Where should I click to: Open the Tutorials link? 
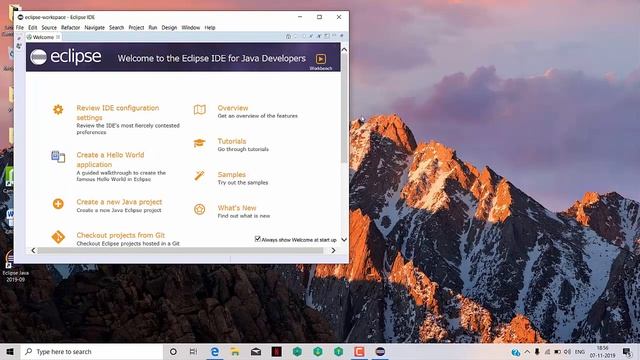pyautogui.click(x=232, y=141)
